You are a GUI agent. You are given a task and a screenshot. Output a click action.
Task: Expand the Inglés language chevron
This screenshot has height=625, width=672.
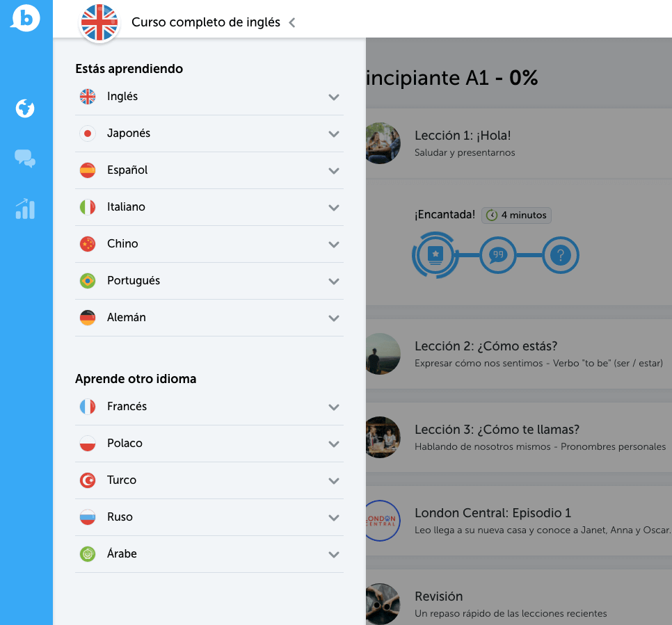coord(334,97)
